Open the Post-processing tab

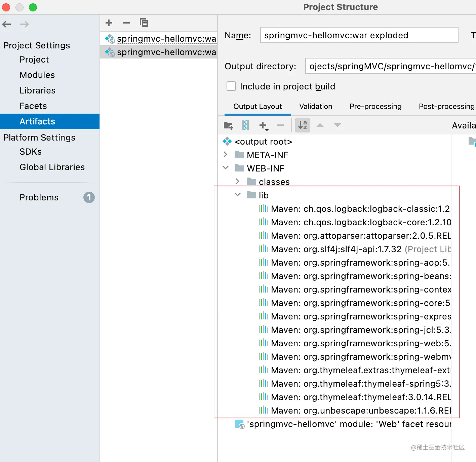(447, 107)
